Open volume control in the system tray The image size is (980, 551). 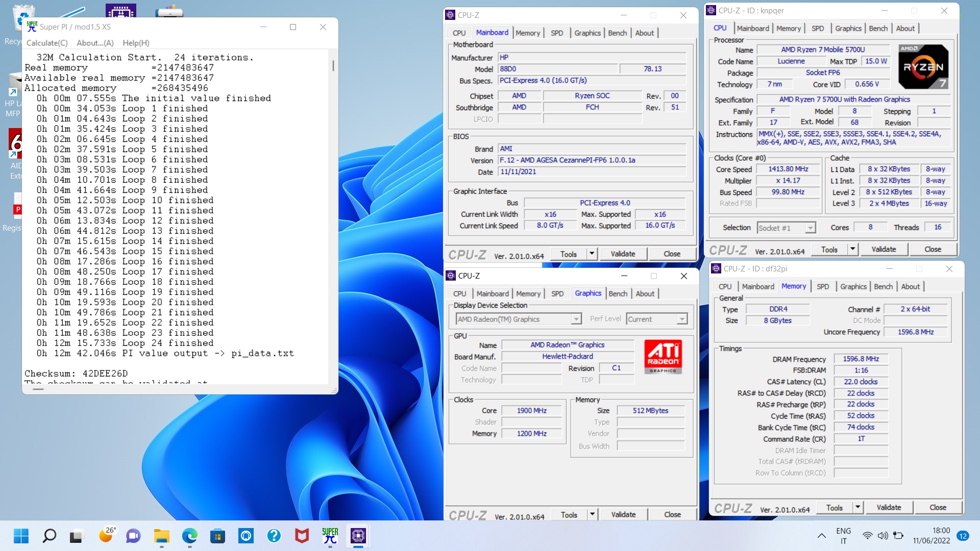[x=883, y=536]
